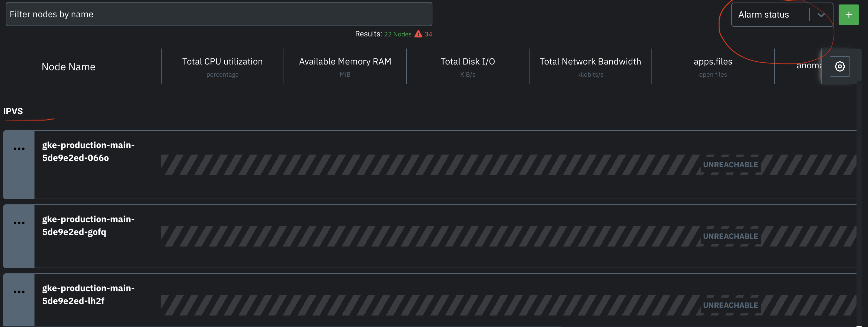This screenshot has height=327, width=868.
Task: Click the Node Name column header
Action: [x=69, y=67]
